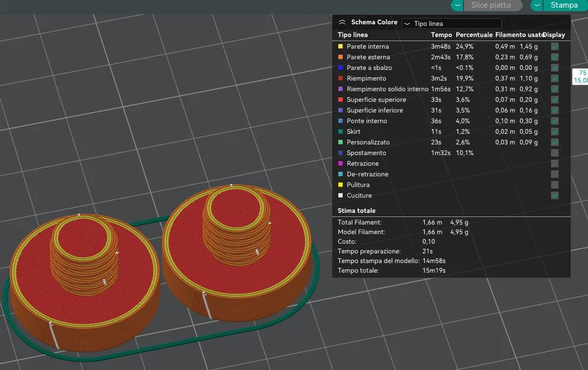
Task: Click the Stampa button
Action: [566, 5]
